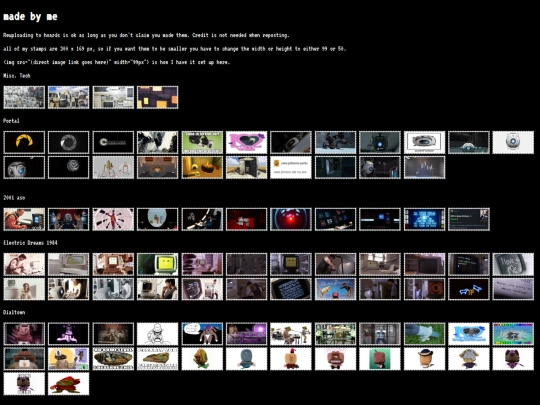The height and width of the screenshot is (405, 540).
Task: Click the blue heart Dialtown stamp
Action: click(469, 334)
